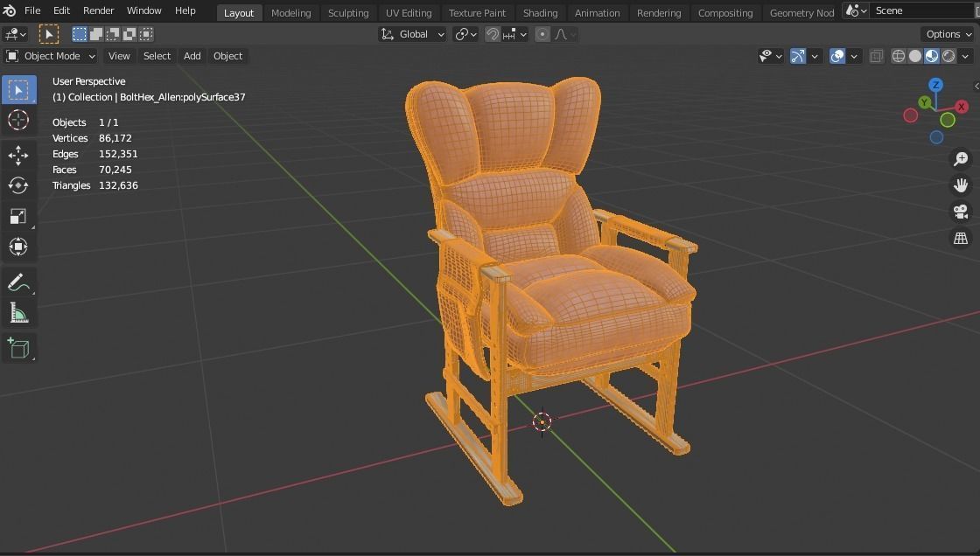Open the Help menu
980x556 pixels.
185,10
